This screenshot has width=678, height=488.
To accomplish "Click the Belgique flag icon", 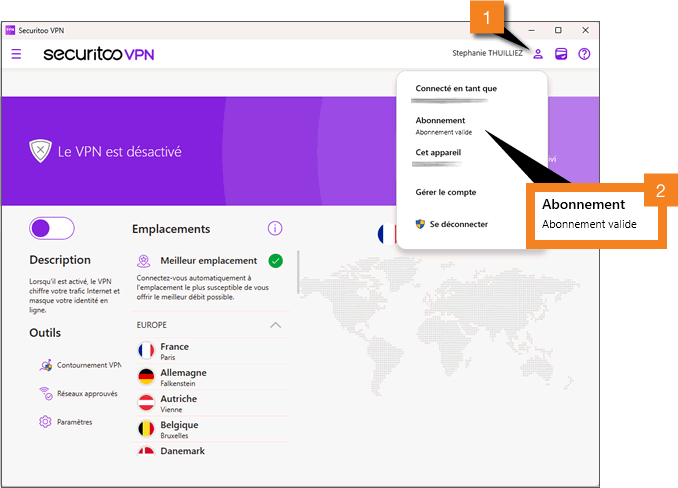I will (x=146, y=429).
